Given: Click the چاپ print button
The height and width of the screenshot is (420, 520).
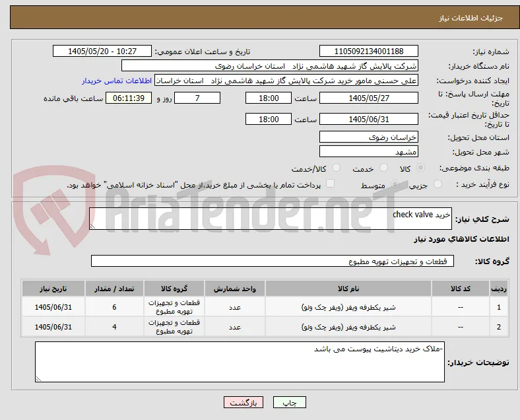Looking at the screenshot, I should 290,402.
